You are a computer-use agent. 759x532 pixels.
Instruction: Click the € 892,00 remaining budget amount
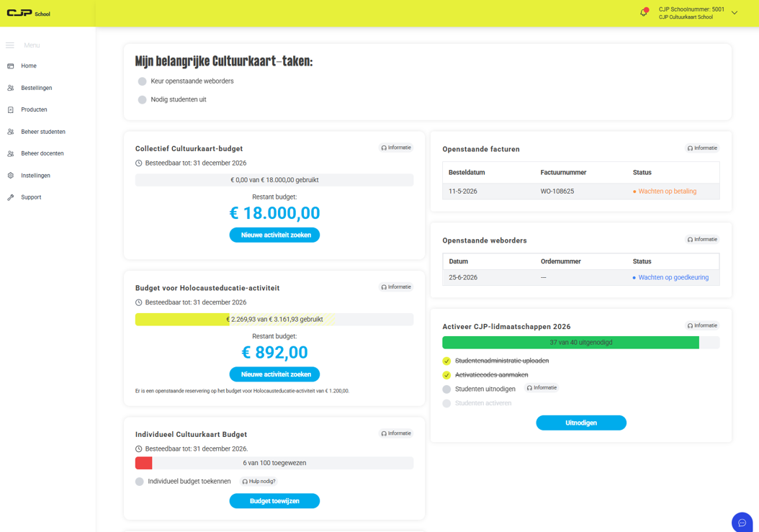pos(274,353)
